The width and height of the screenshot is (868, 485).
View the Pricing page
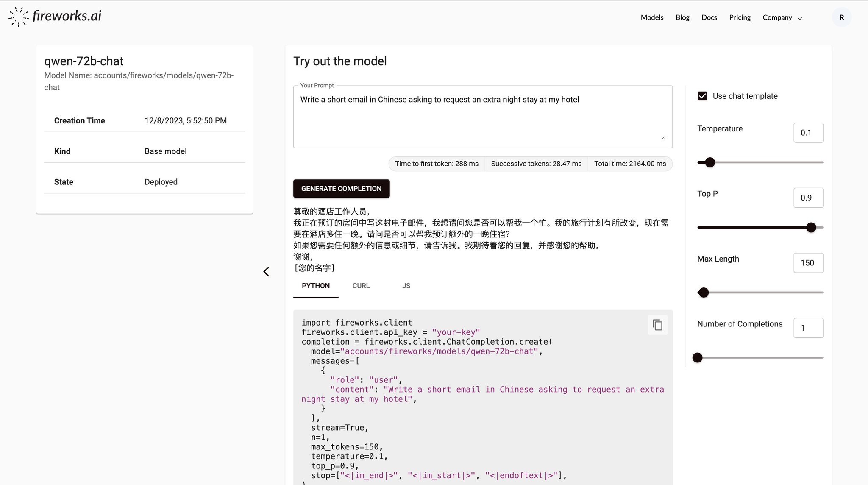point(740,17)
